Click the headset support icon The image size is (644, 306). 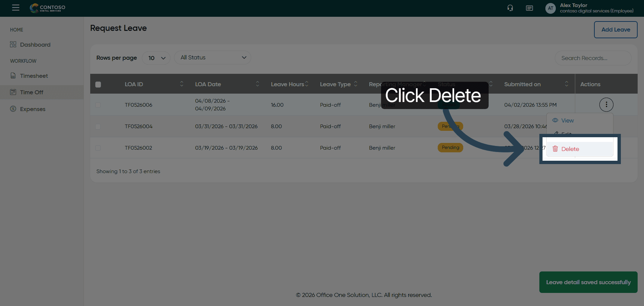coord(510,8)
